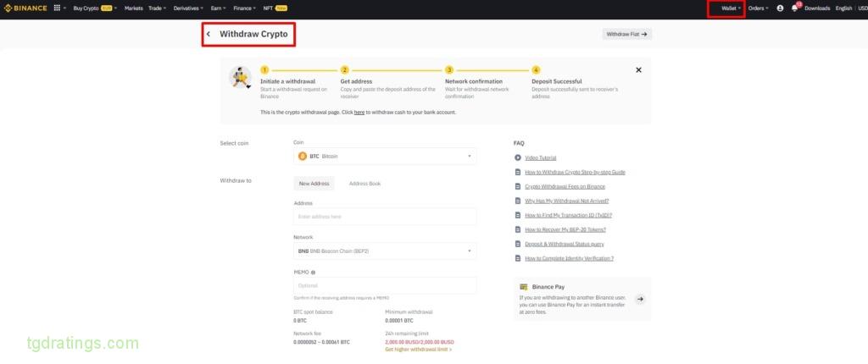Image resolution: width=868 pixels, height=364 pixels.
Task: Open the Network BNB Beacon Chain dropdown
Action: 385,251
